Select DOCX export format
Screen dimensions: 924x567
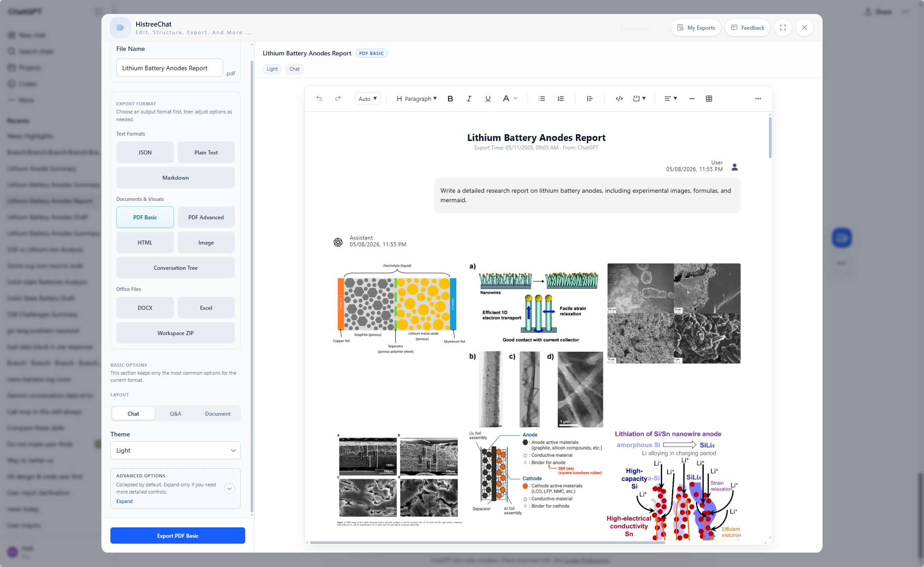pyautogui.click(x=145, y=308)
